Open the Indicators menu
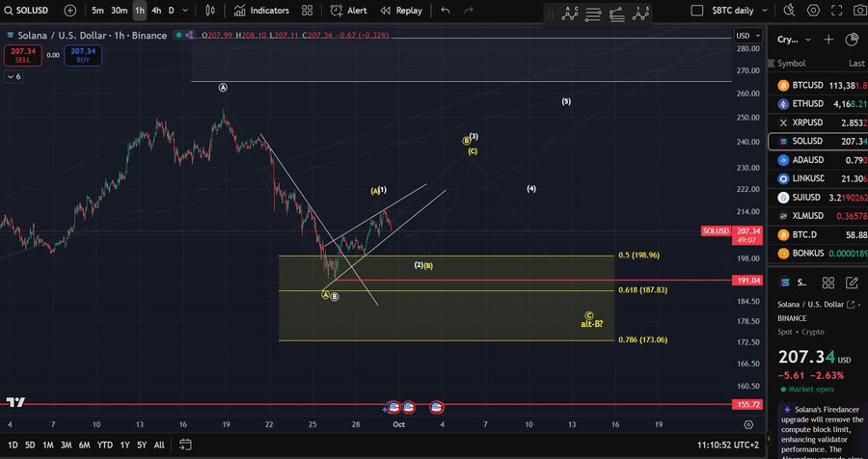Viewport: 868px width, 459px height. pos(261,11)
